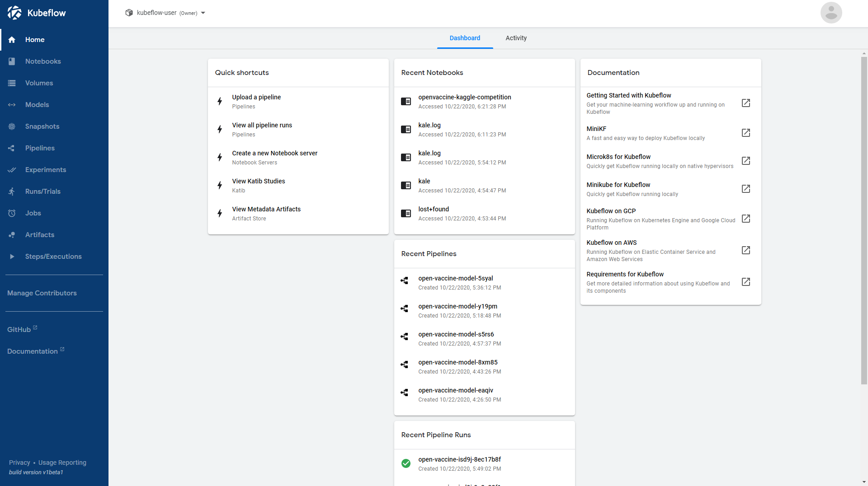
Task: Click lightning icon beside View Katib Studies
Action: pyautogui.click(x=220, y=185)
